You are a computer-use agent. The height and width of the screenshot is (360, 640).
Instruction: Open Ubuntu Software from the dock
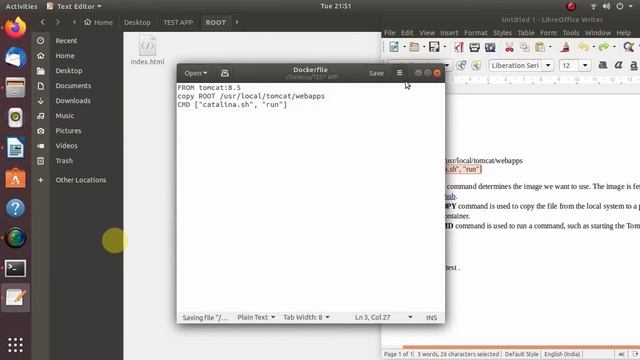tap(16, 178)
